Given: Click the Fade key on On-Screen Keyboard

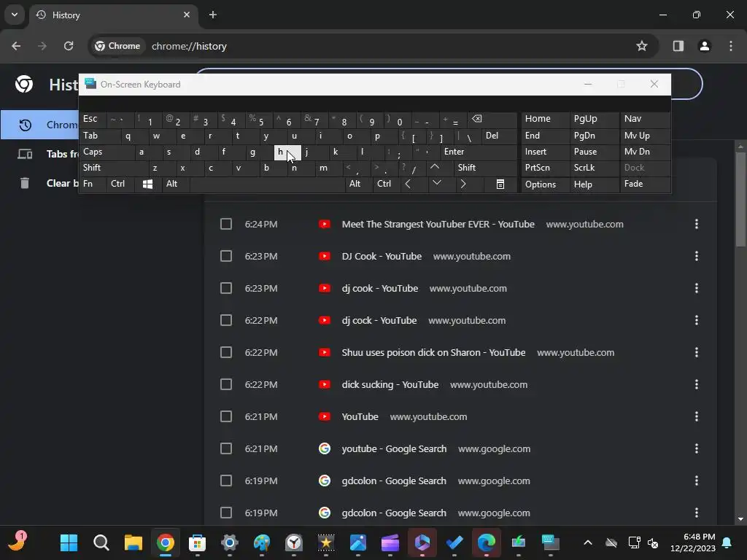Looking at the screenshot, I should (645, 184).
